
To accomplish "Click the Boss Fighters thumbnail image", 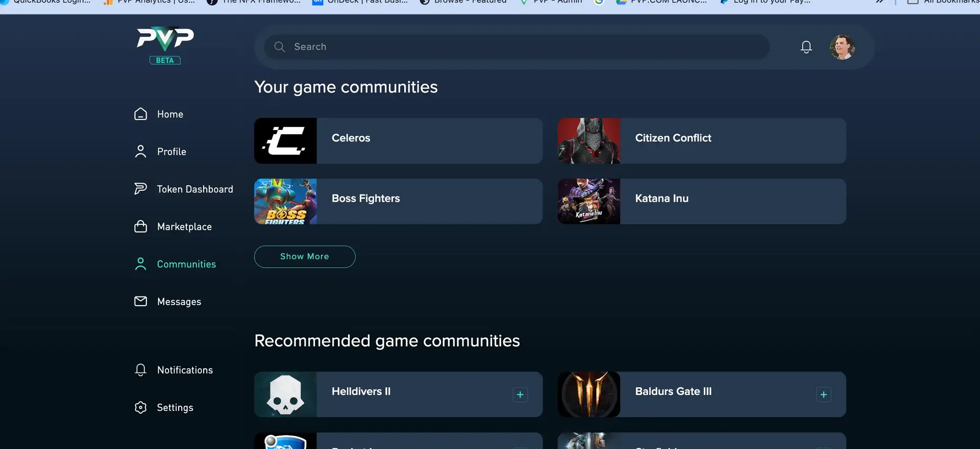I will click(285, 201).
